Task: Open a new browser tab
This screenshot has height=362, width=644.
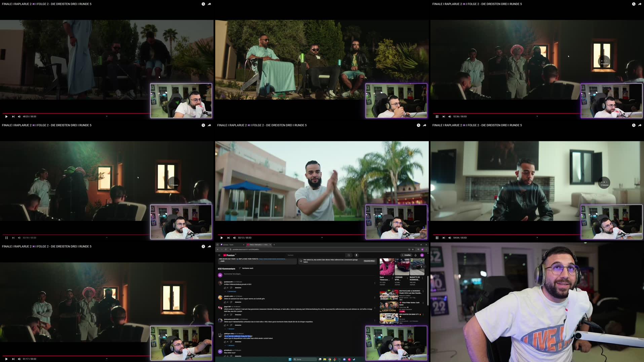Action: pyautogui.click(x=274, y=245)
